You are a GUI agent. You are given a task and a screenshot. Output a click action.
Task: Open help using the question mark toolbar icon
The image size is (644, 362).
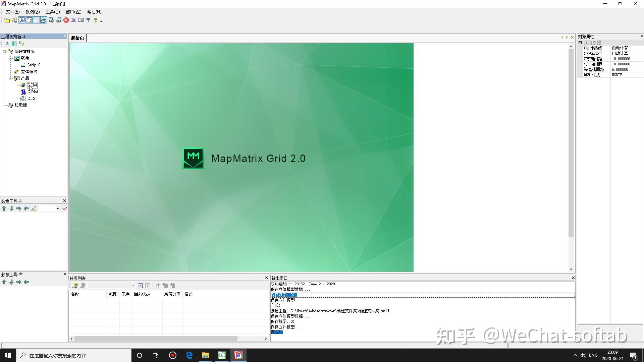(x=95, y=20)
